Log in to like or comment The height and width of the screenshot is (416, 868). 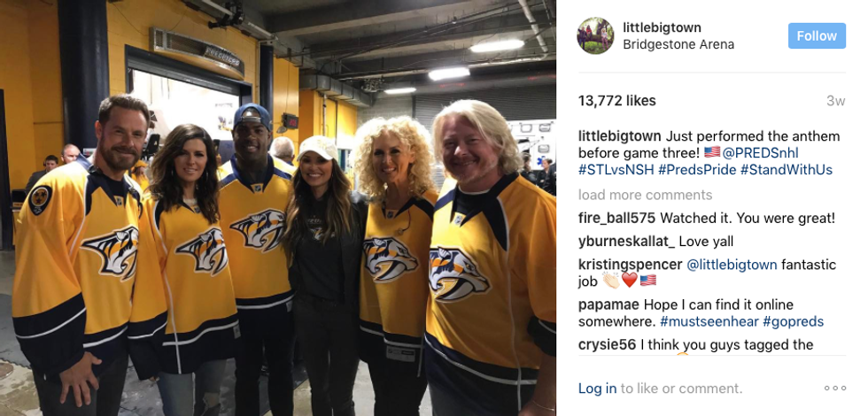point(597,389)
